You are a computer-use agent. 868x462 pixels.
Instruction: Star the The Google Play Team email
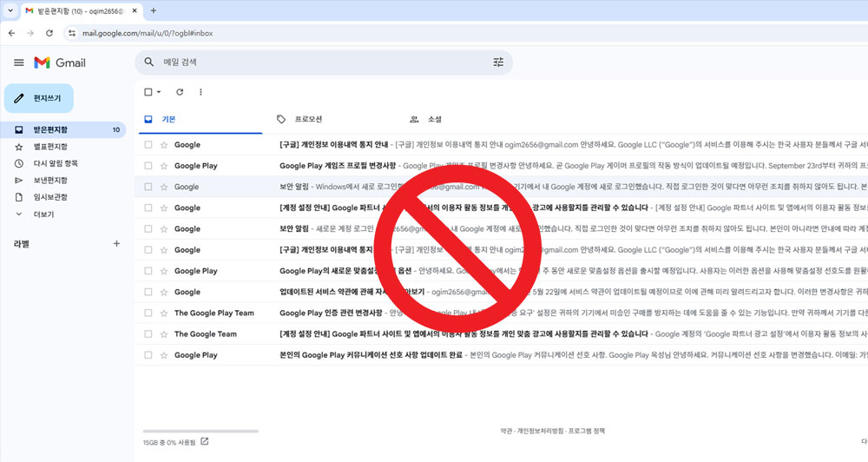[164, 313]
